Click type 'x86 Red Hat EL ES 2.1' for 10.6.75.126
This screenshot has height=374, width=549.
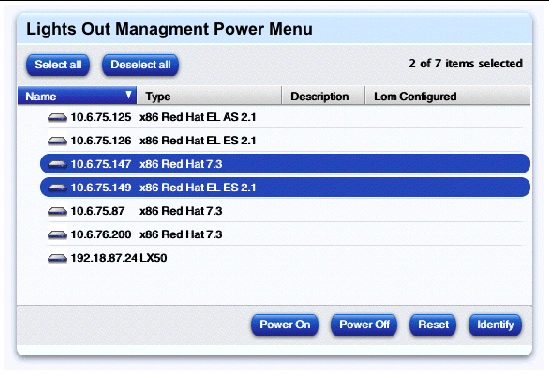pyautogui.click(x=197, y=140)
